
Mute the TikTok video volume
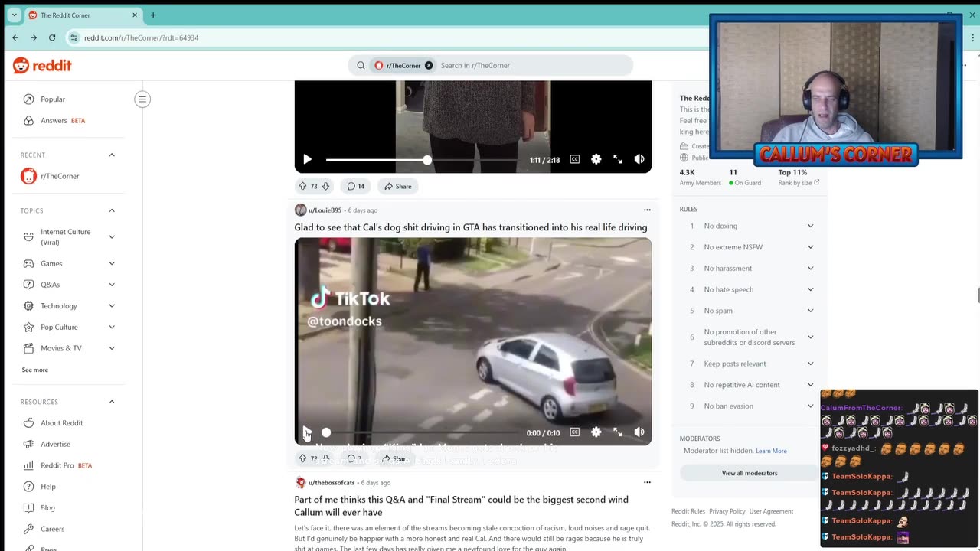[x=639, y=432]
